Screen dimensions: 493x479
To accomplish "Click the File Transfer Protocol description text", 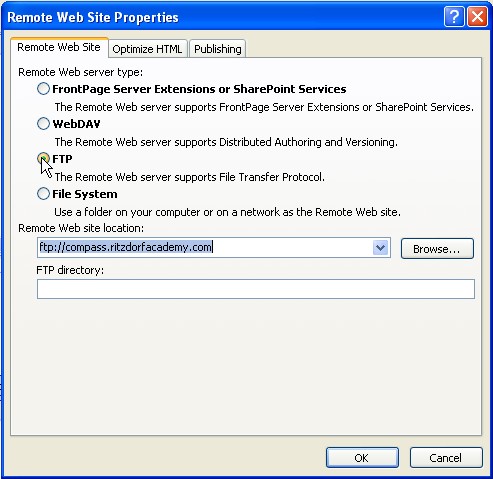I will pos(190,177).
